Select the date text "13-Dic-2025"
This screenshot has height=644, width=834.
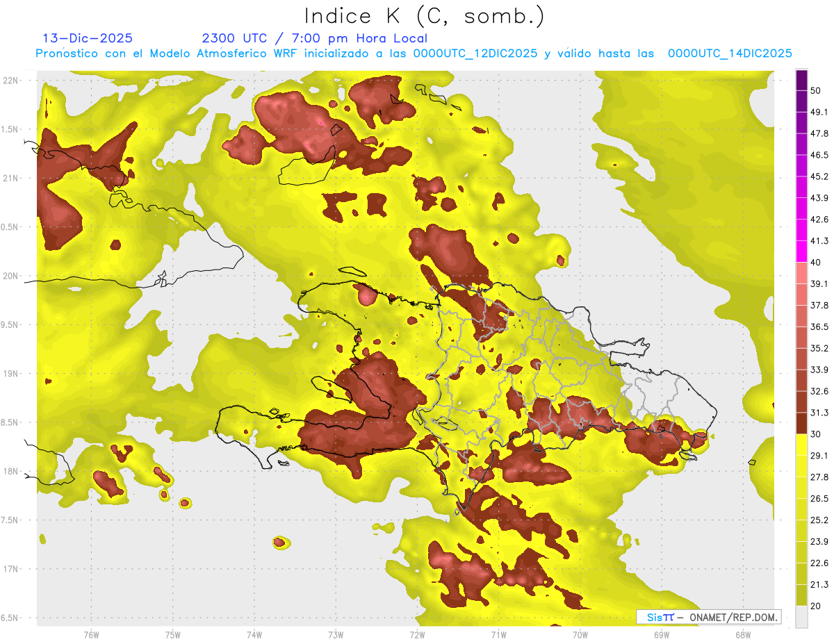[x=88, y=38]
